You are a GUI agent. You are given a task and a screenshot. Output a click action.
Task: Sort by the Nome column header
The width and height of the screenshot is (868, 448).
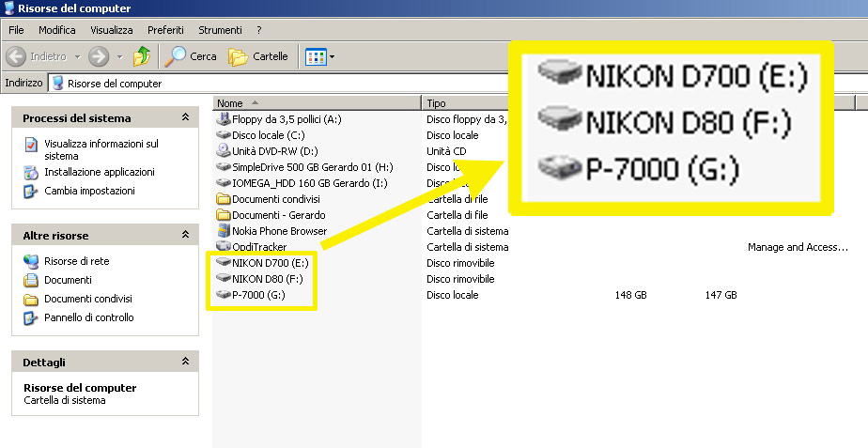(x=318, y=103)
